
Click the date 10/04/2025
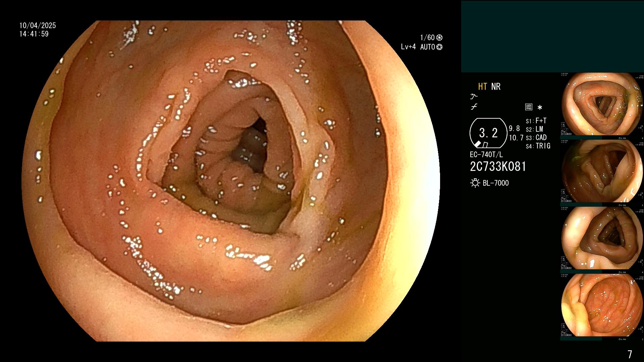click(x=38, y=25)
